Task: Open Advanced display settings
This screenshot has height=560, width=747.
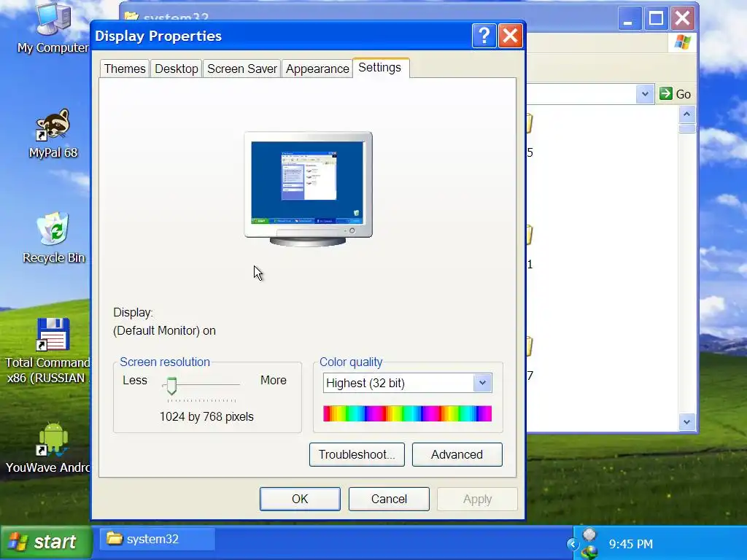Action: coord(457,454)
